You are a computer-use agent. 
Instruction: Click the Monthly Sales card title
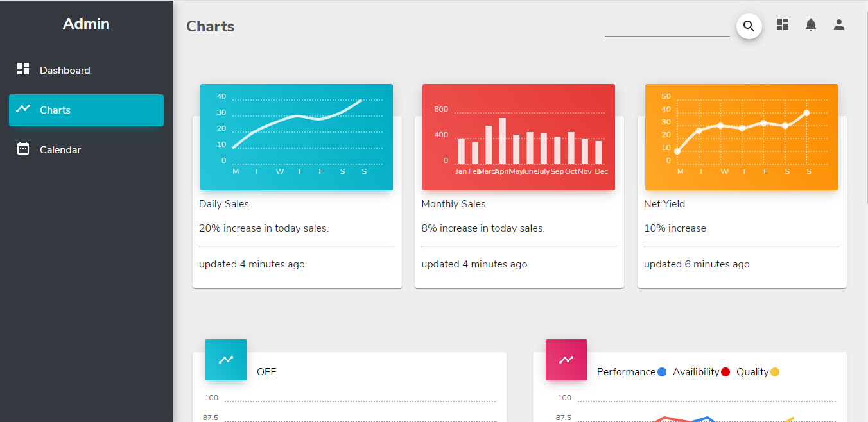pyautogui.click(x=453, y=204)
